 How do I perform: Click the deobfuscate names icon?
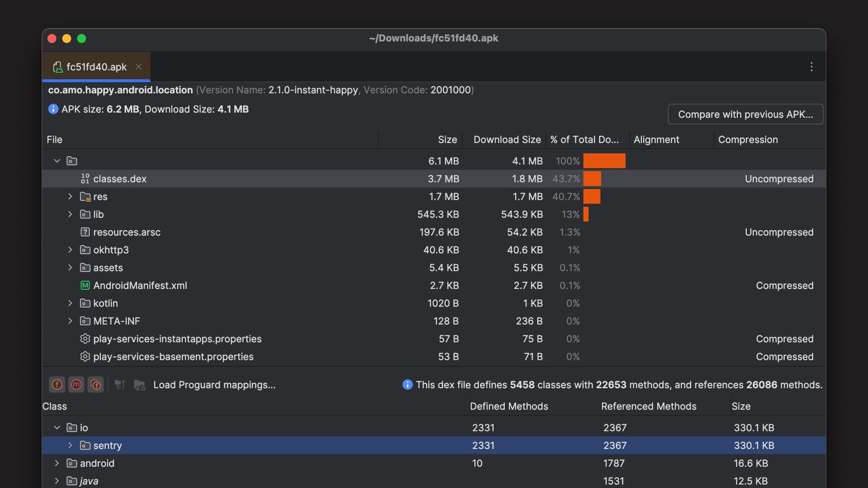point(139,385)
